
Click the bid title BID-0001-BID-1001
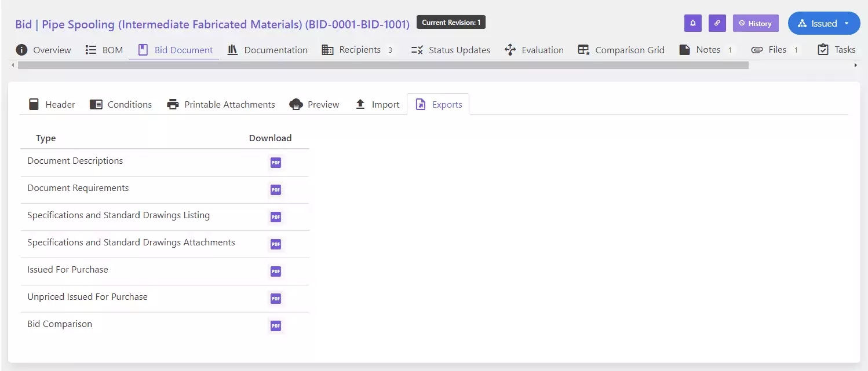click(212, 24)
